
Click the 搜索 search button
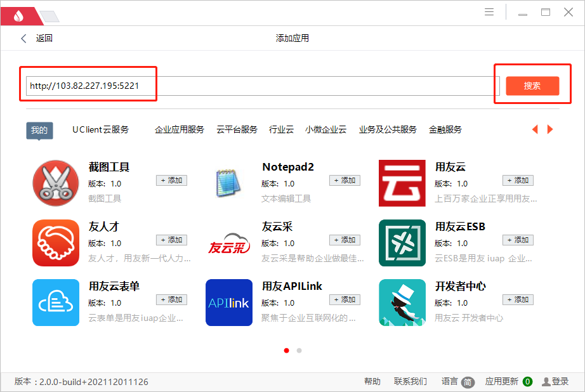[x=532, y=86]
